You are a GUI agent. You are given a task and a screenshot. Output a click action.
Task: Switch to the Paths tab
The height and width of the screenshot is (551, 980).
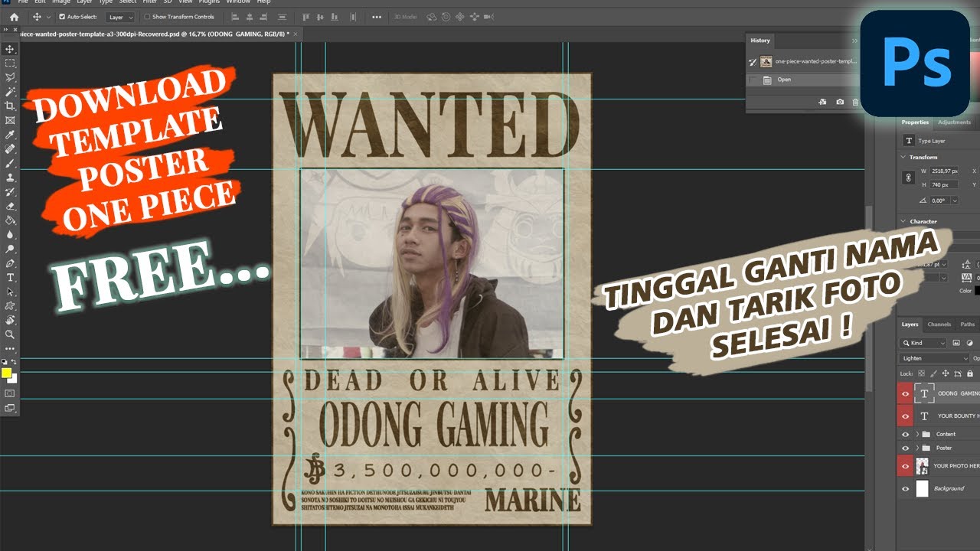(x=968, y=324)
